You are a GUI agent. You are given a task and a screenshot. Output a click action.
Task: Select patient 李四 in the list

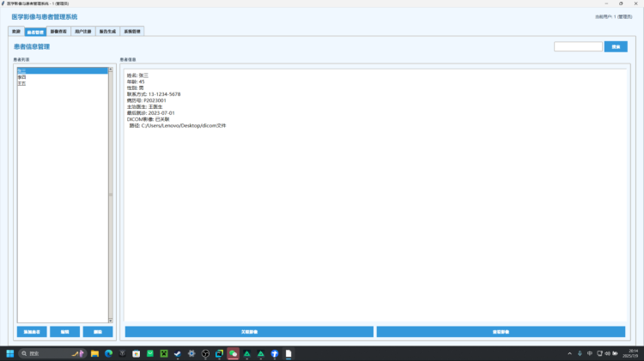click(x=22, y=77)
